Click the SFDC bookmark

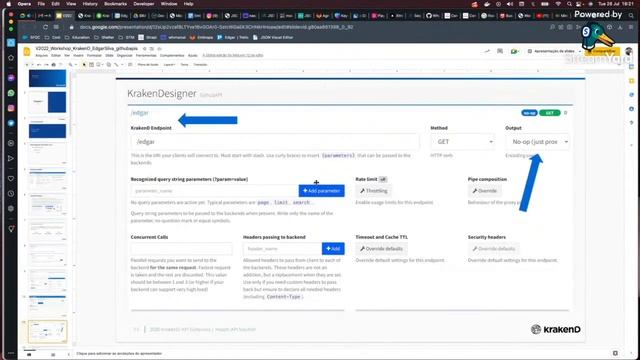pos(32,37)
